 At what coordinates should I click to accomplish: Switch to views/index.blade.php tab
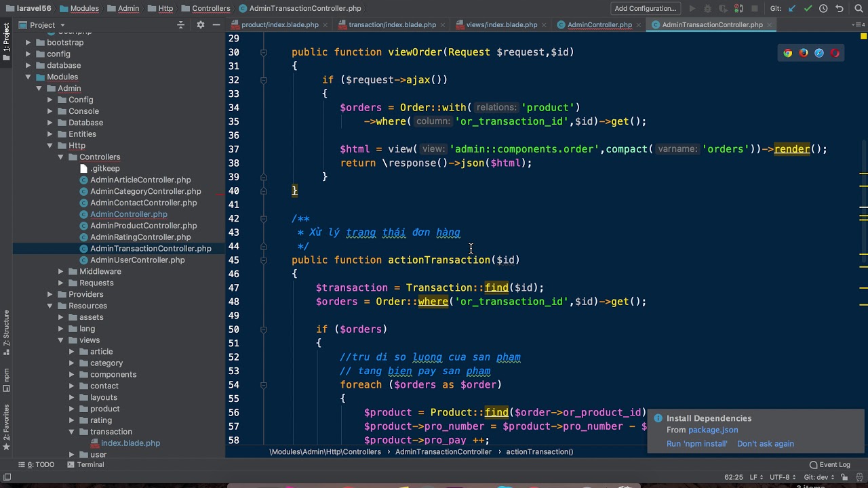[x=502, y=25]
